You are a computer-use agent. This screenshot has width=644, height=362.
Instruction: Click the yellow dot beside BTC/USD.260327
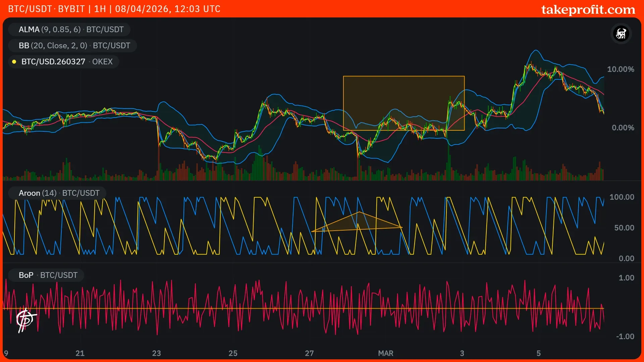click(x=14, y=62)
